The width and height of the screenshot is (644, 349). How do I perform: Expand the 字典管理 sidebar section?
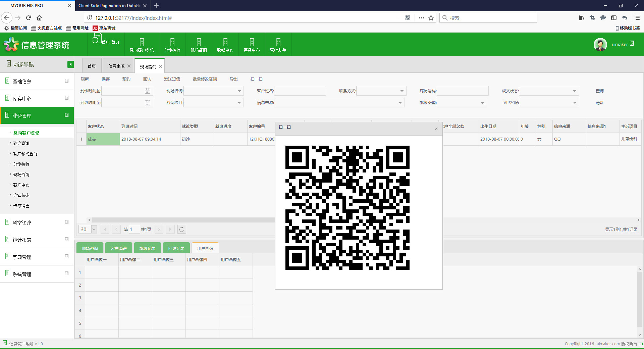(37, 257)
